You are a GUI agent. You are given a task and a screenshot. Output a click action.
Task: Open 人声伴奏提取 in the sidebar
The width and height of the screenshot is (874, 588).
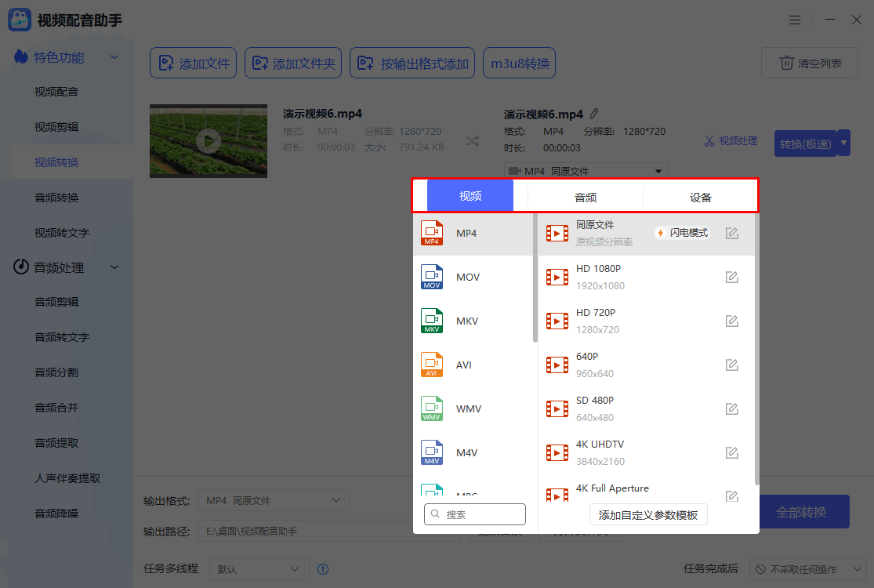(x=67, y=478)
